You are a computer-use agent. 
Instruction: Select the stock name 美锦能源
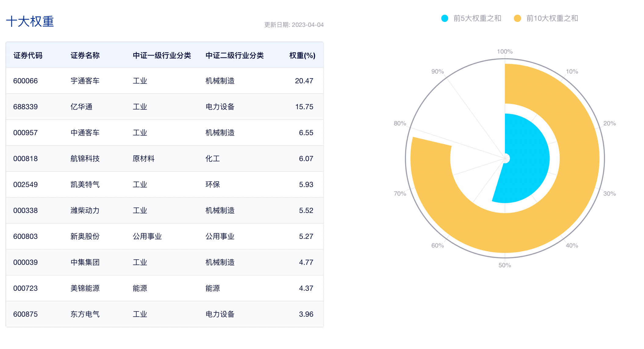point(85,288)
